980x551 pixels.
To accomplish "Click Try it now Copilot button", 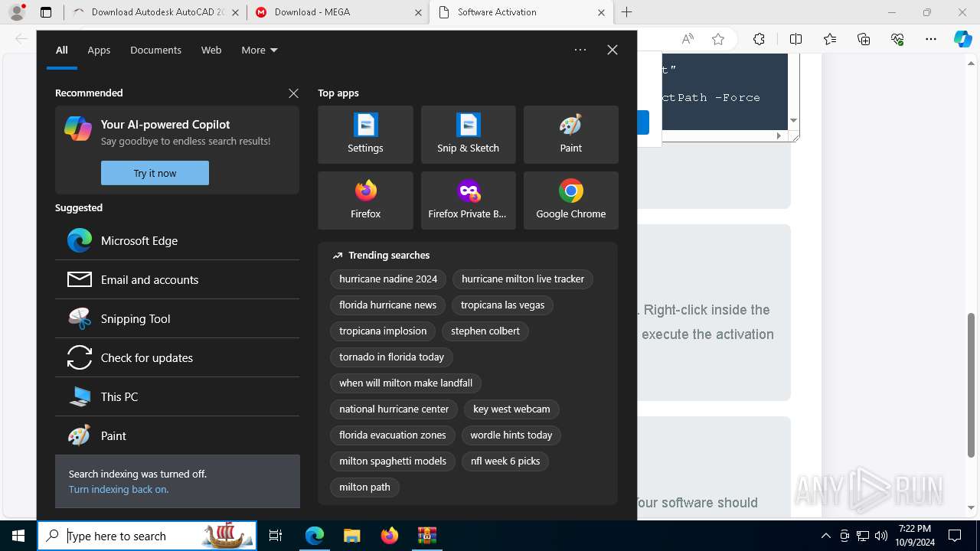I will point(155,173).
